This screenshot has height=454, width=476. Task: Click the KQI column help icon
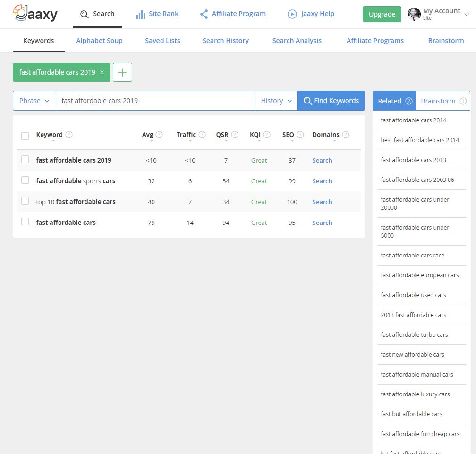click(267, 134)
